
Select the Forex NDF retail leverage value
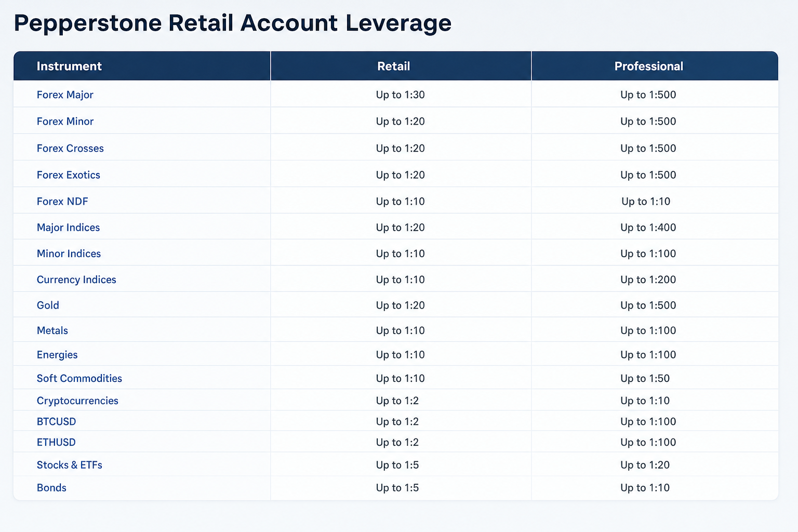[x=401, y=201]
